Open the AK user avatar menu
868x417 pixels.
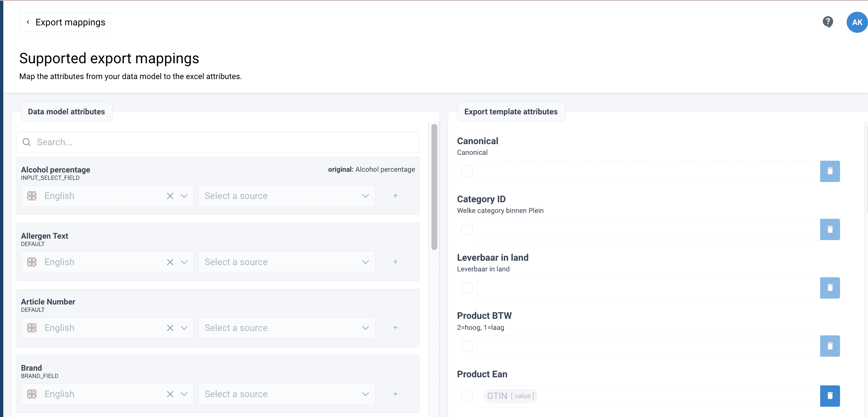click(x=857, y=22)
